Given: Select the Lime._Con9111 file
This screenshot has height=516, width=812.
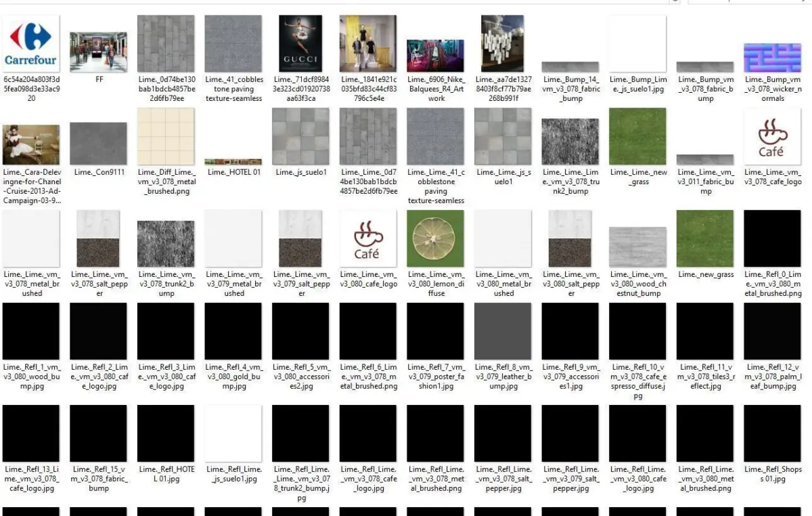Looking at the screenshot, I should pyautogui.click(x=99, y=144).
